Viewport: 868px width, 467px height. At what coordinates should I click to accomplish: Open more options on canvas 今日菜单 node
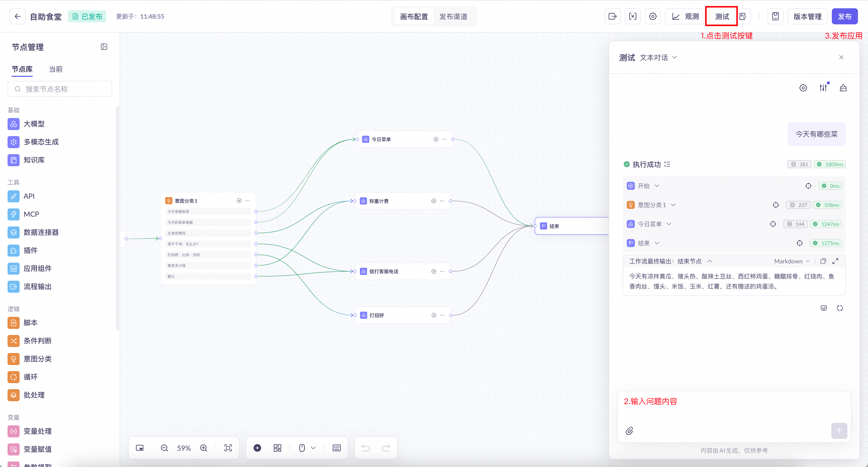[x=445, y=139]
